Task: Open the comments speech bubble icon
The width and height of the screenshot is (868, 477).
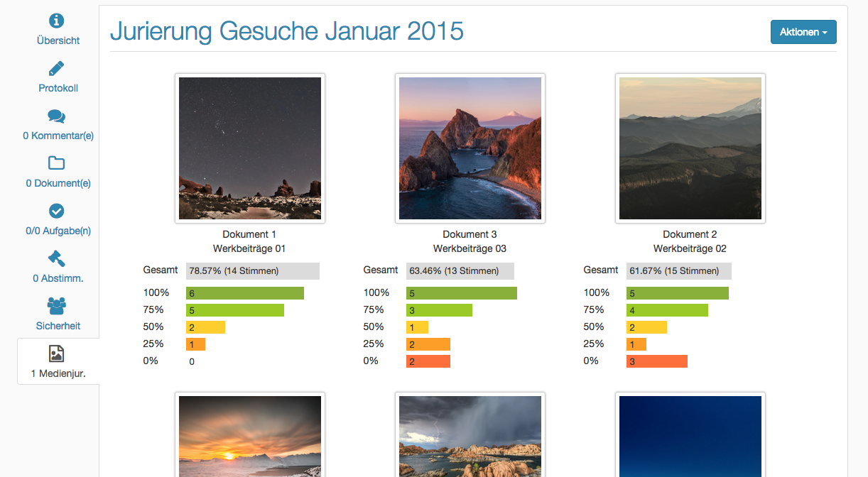Action: coord(57,116)
